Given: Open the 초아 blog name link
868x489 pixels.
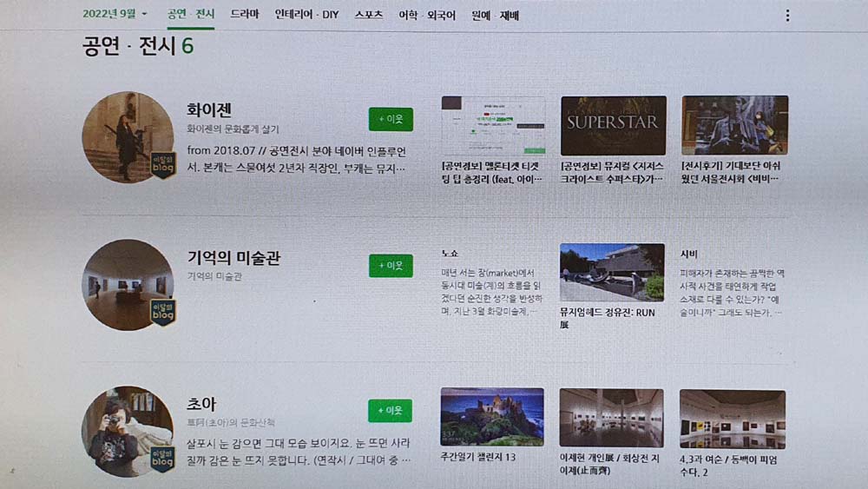Looking at the screenshot, I should [201, 404].
